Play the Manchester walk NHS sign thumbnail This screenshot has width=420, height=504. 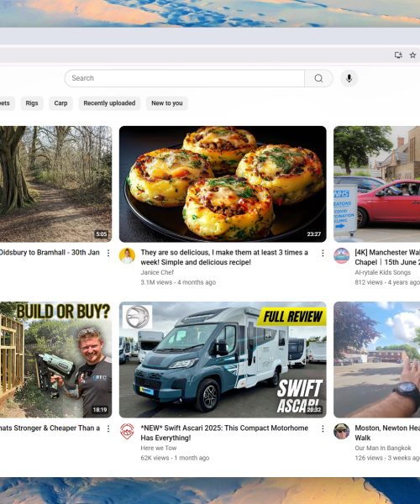point(376,184)
